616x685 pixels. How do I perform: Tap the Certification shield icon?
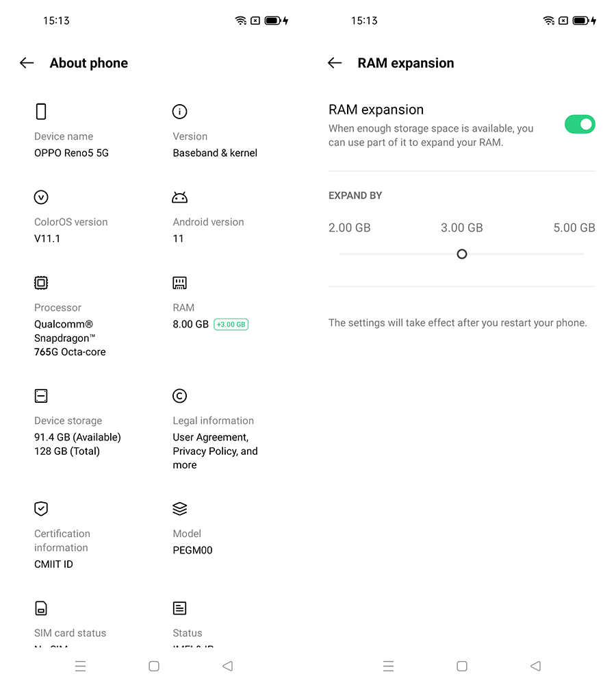41,509
